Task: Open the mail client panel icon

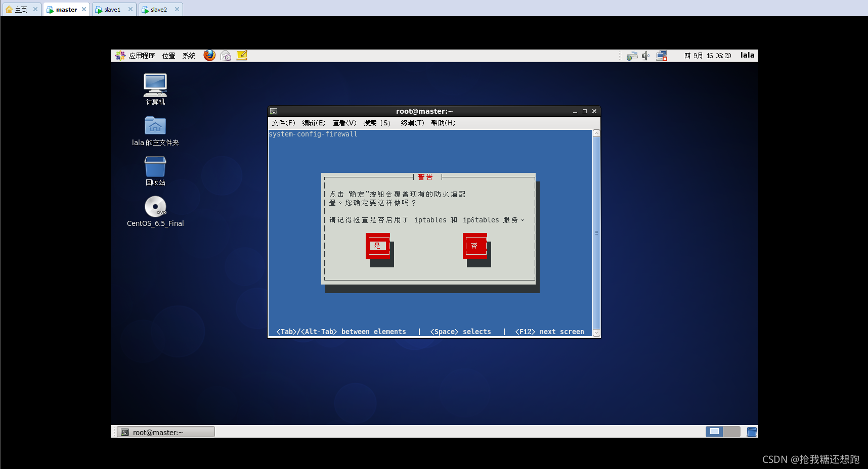Action: click(x=226, y=56)
